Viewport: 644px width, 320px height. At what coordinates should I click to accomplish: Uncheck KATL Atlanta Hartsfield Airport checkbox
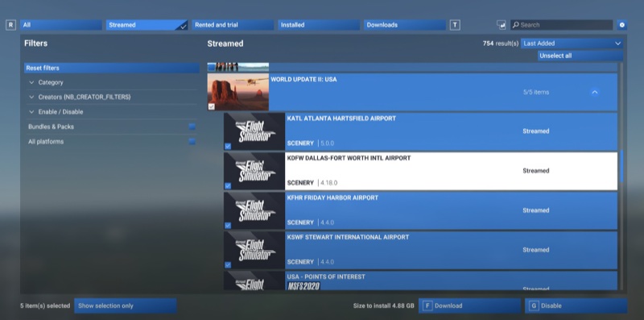(228, 146)
